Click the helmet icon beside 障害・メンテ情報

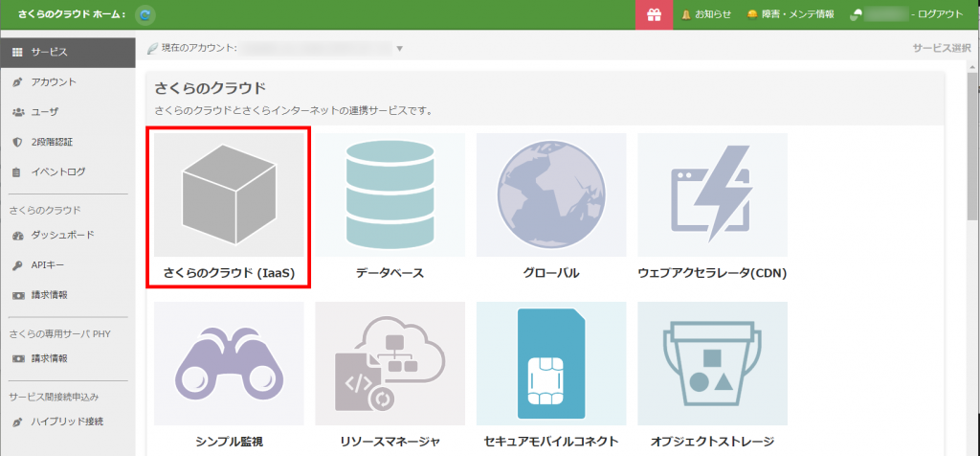753,15
